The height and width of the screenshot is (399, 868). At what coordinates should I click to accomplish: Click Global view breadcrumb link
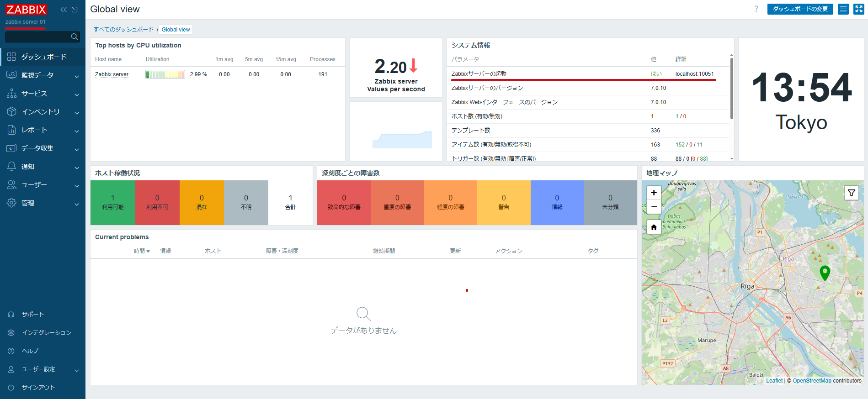[x=176, y=30]
